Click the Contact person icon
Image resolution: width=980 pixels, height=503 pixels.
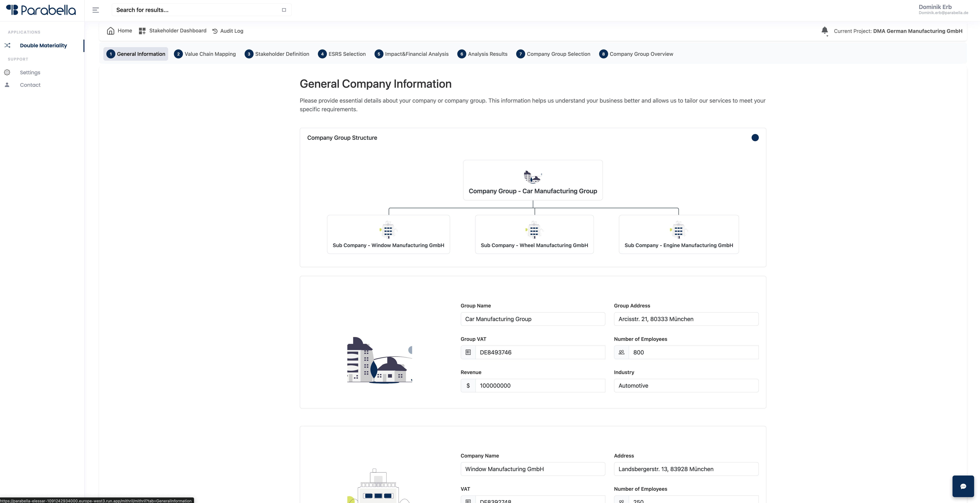(x=7, y=85)
